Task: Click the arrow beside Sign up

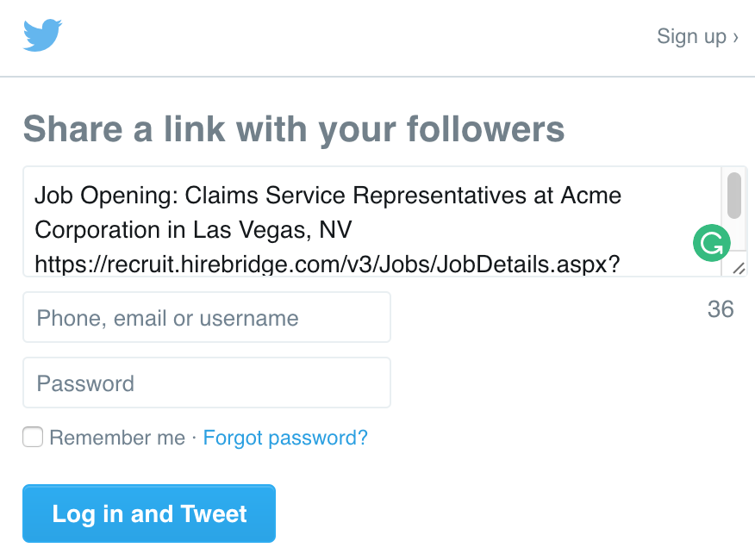Action: coord(735,37)
